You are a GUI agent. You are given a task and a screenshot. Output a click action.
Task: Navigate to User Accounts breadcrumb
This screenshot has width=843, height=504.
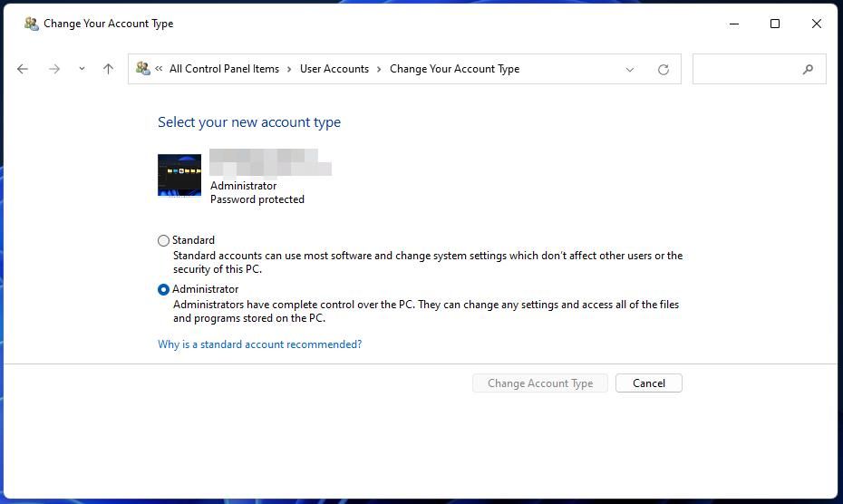(334, 69)
